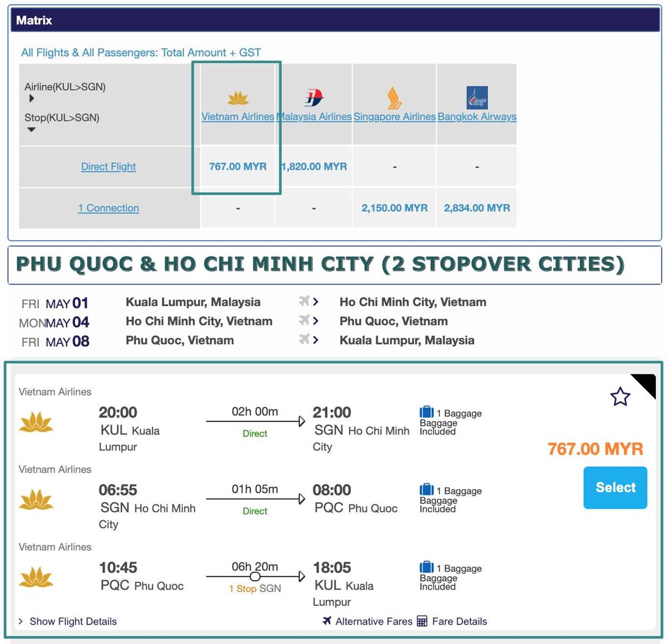Click the MAY 08 date entry
This screenshot has height=644, width=667.
click(x=55, y=341)
